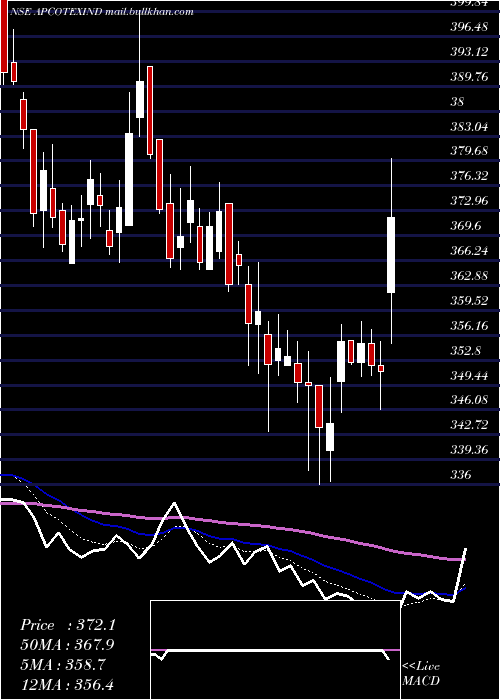Click the 389.76 price axis label
Viewport: 500px width, 700px height.
pos(469,77)
